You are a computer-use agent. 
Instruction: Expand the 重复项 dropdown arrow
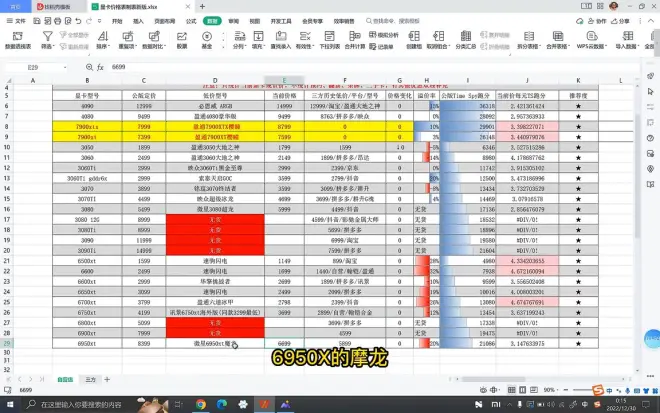pos(135,47)
